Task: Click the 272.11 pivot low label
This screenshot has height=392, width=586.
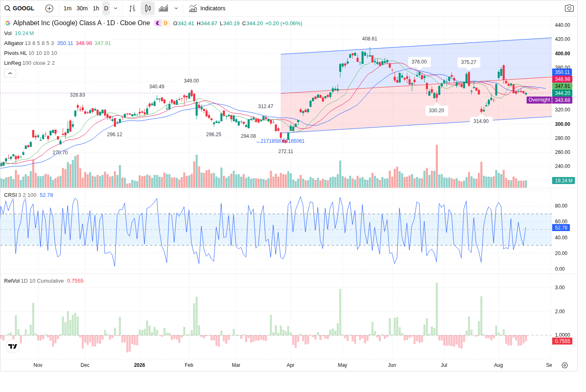Action: pos(286,151)
